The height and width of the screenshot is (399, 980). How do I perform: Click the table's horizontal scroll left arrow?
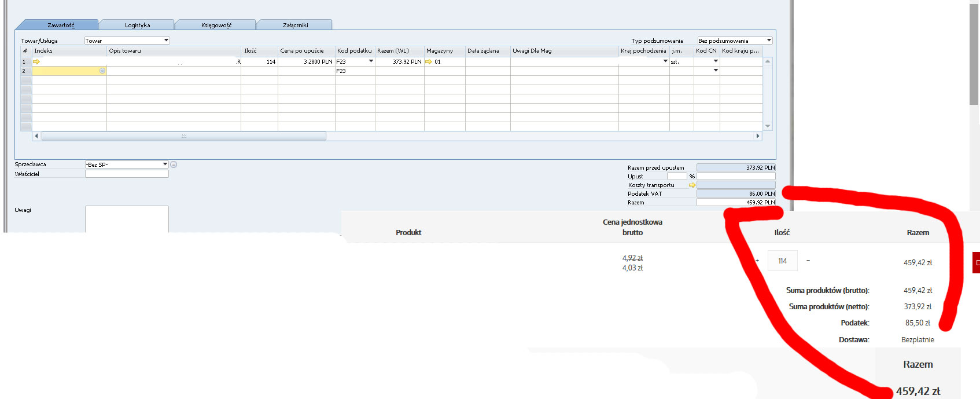coord(37,136)
